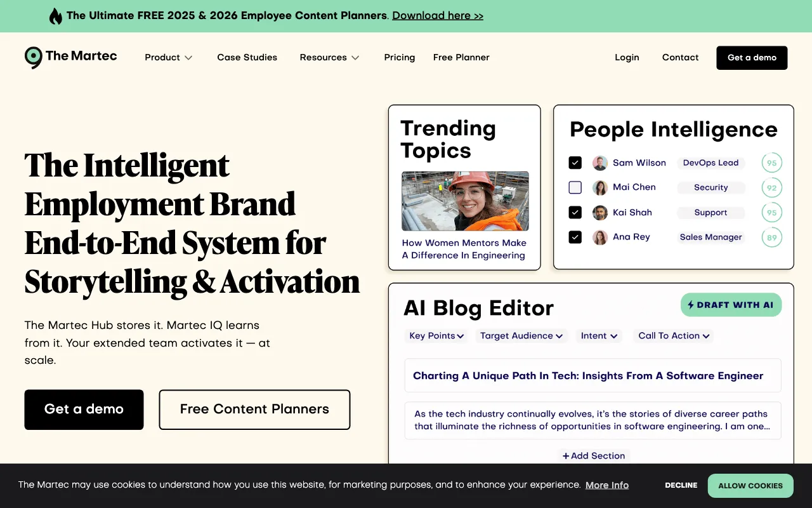Open the Target Audience dropdown
This screenshot has width=812, height=508.
click(x=521, y=336)
